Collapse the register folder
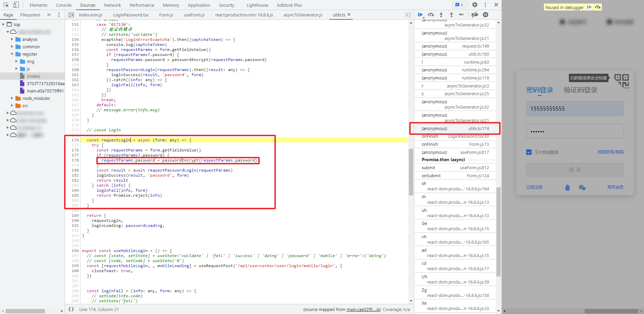The image size is (644, 314). (12, 54)
